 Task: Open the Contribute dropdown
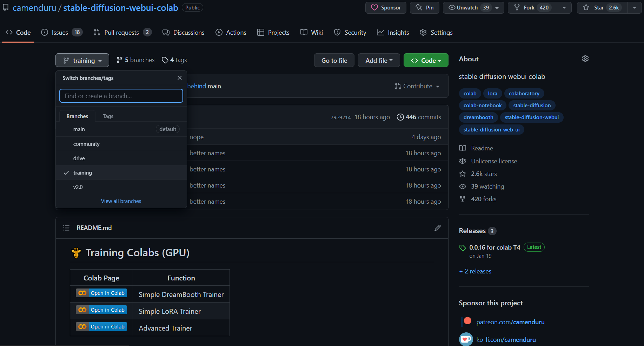(x=417, y=86)
